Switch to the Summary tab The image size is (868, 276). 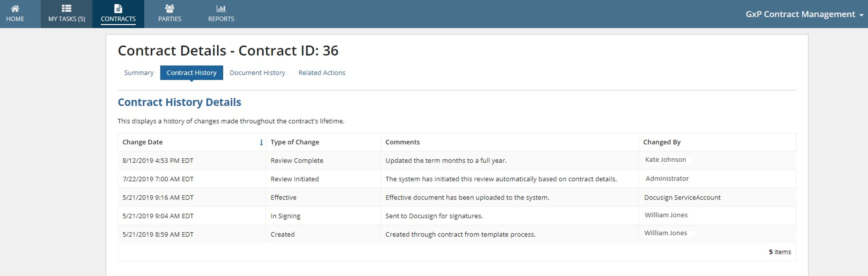pyautogui.click(x=139, y=73)
